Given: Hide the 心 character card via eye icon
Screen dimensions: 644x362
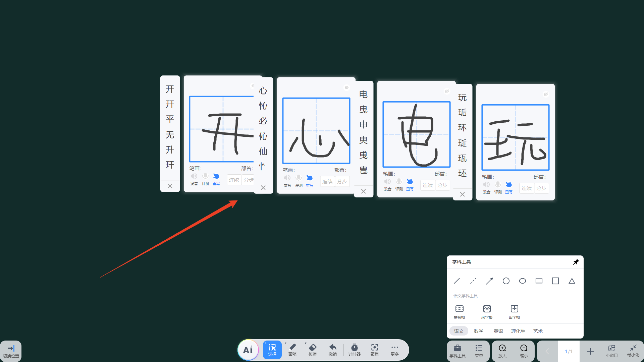Looking at the screenshot, I should point(346,87).
